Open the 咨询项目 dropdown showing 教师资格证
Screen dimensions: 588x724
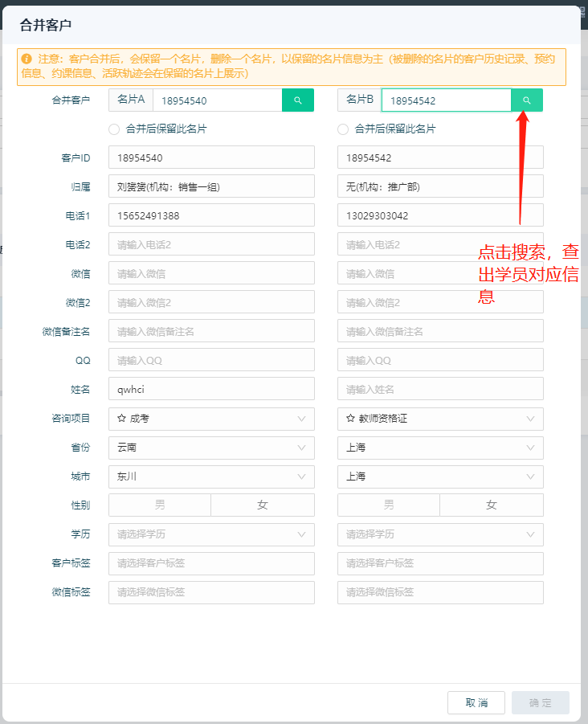440,419
